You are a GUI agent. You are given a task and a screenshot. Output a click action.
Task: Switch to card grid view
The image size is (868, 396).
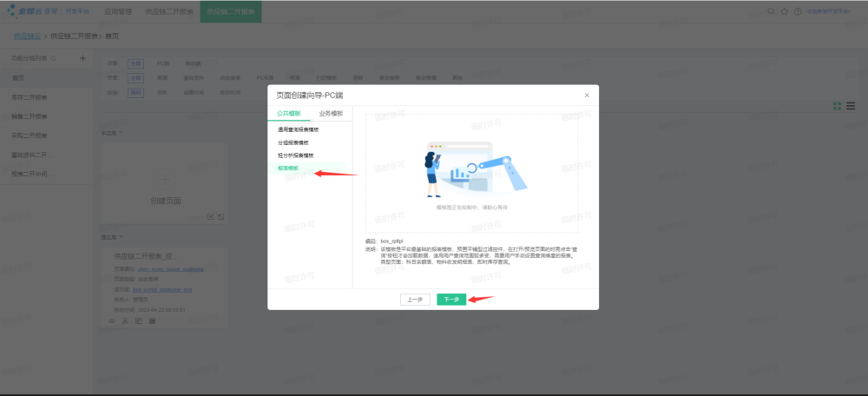pos(837,106)
